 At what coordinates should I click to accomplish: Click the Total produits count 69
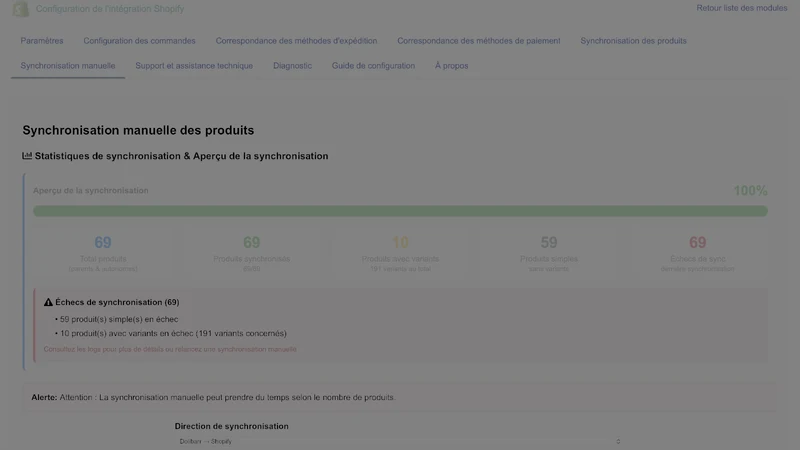103,242
